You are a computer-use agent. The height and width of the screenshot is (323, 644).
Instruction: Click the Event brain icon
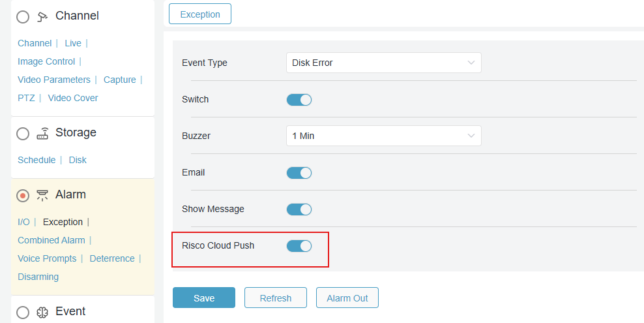pos(42,312)
